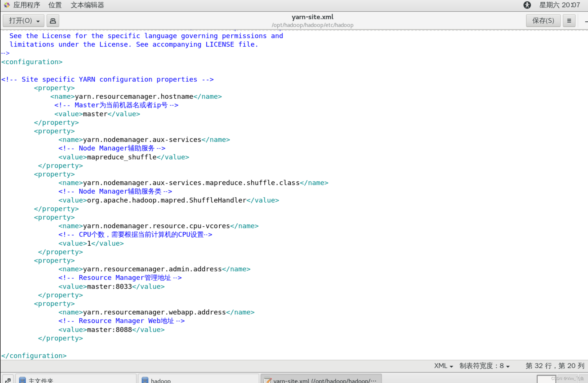Click the accessibility icon in top bar
The width and height of the screenshot is (588, 383).
click(527, 5)
